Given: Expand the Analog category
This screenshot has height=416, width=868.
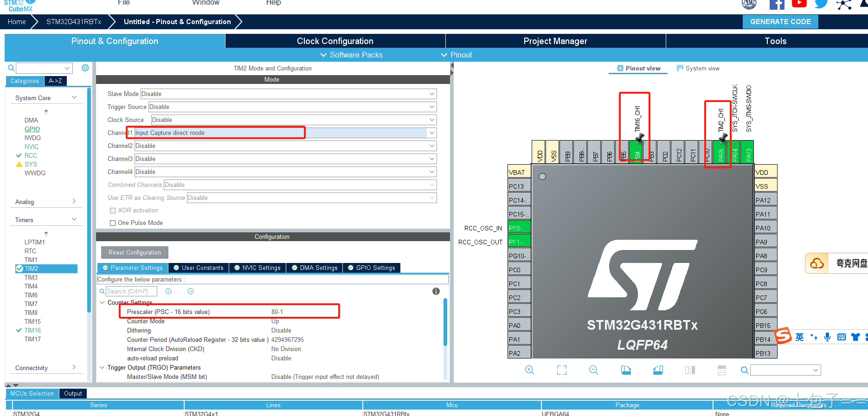Looking at the screenshot, I should (74, 201).
